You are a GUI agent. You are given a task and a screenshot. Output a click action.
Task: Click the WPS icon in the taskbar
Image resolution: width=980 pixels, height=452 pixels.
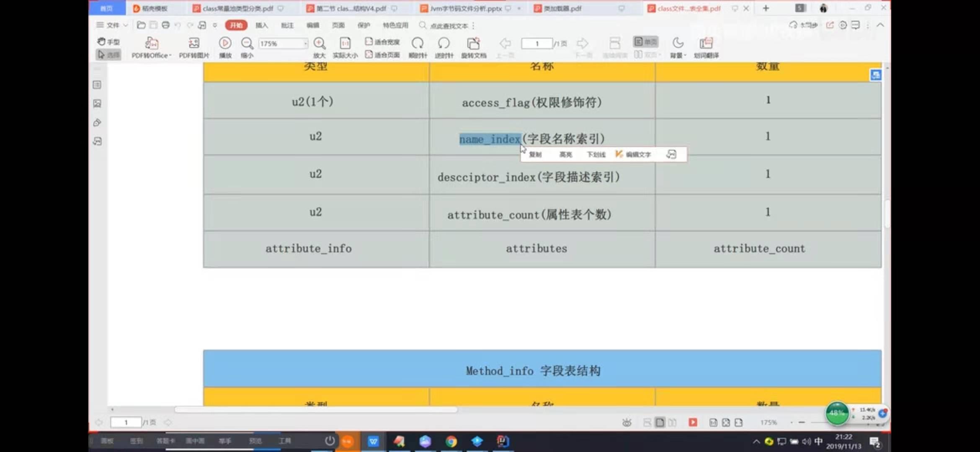(x=373, y=441)
